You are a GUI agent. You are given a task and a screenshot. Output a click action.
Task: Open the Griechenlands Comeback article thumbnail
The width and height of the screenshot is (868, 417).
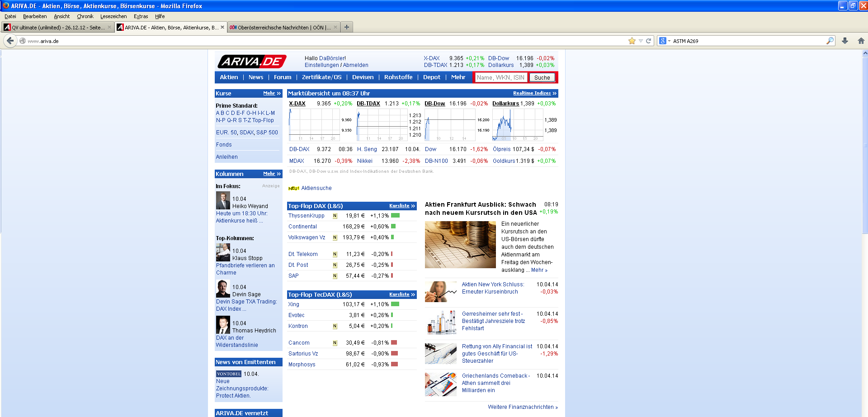coord(441,384)
